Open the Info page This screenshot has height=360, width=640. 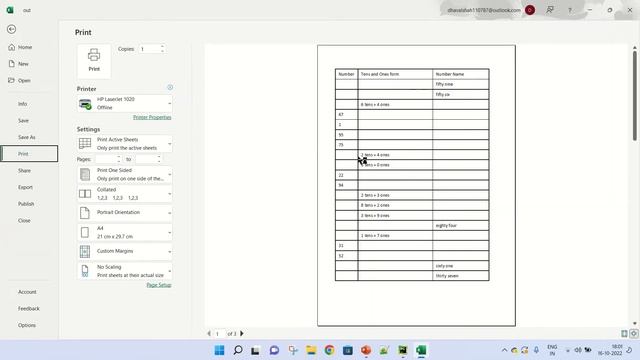22,104
